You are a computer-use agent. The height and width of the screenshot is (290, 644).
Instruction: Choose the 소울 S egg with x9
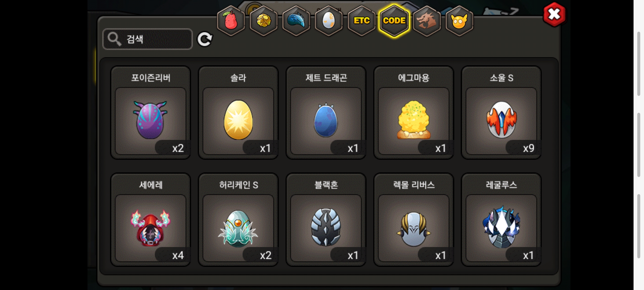pyautogui.click(x=501, y=113)
